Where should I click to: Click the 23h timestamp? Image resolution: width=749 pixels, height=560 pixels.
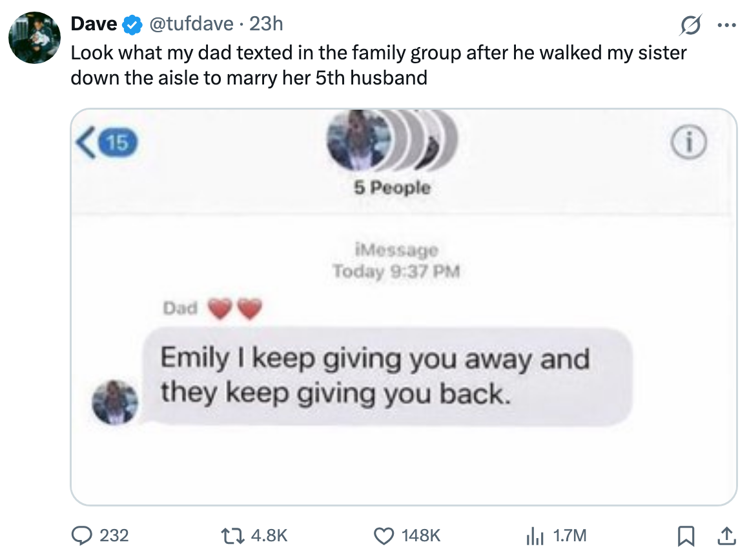(266, 25)
